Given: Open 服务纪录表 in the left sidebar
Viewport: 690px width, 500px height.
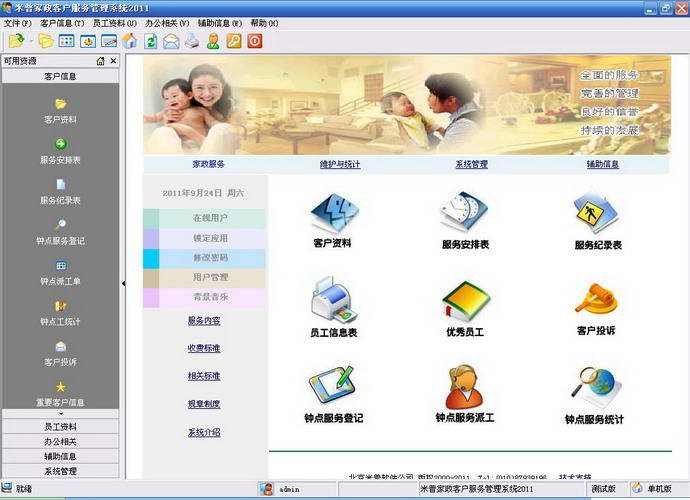Looking at the screenshot, I should (x=60, y=192).
